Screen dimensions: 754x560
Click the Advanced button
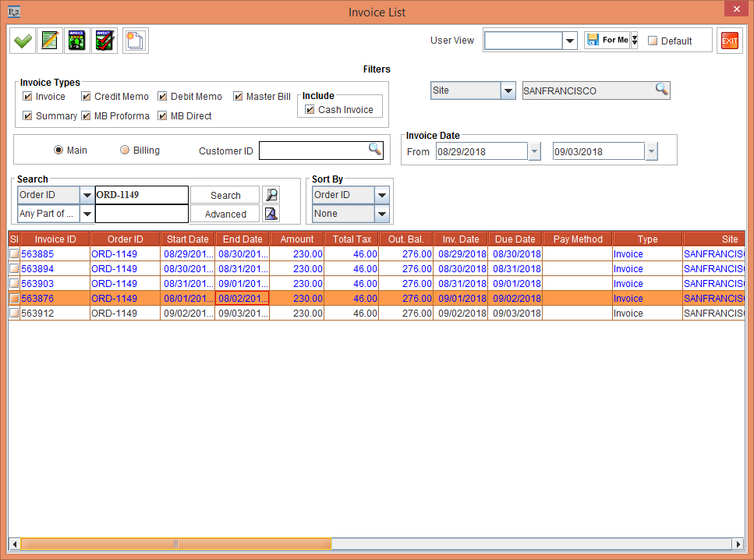click(x=225, y=214)
